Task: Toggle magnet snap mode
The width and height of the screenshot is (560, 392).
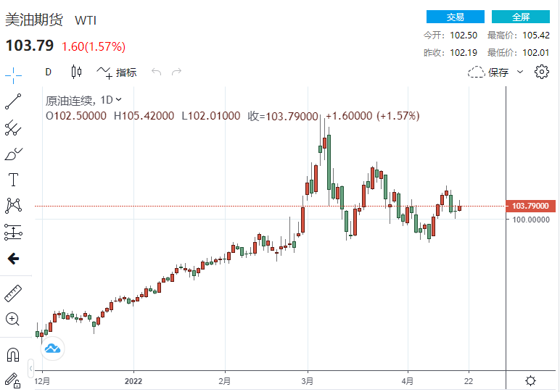Action: (13, 354)
